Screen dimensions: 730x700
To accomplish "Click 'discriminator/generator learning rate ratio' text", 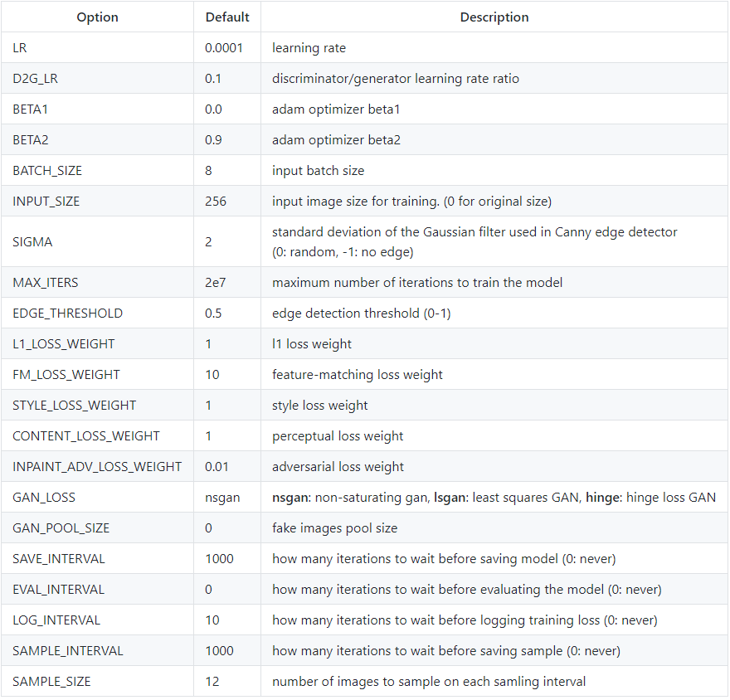I will pyautogui.click(x=396, y=79).
